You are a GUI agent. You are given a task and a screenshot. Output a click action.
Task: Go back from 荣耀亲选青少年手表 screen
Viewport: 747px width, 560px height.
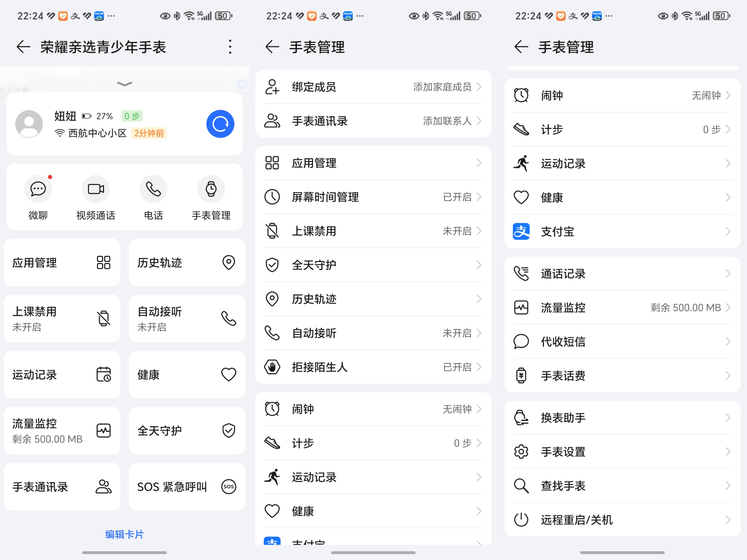point(23,47)
